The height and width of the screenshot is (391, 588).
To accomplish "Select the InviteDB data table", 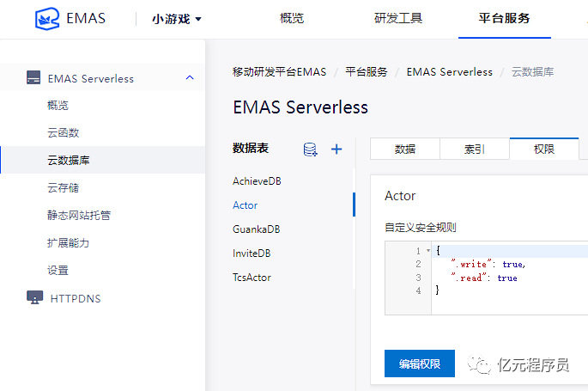I will pyautogui.click(x=252, y=254).
